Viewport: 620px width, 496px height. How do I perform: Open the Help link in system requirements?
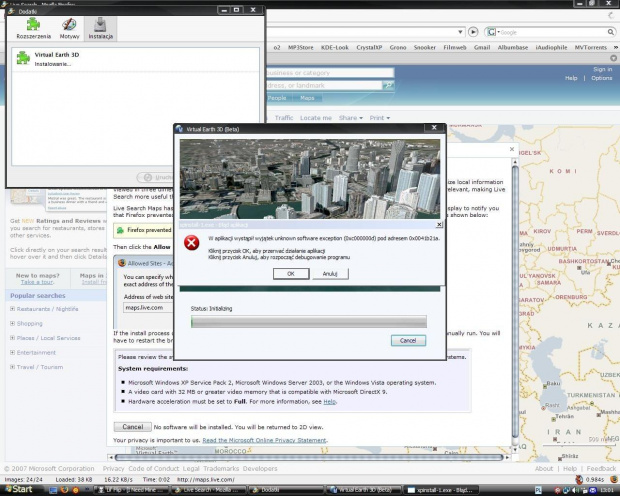tap(329, 401)
